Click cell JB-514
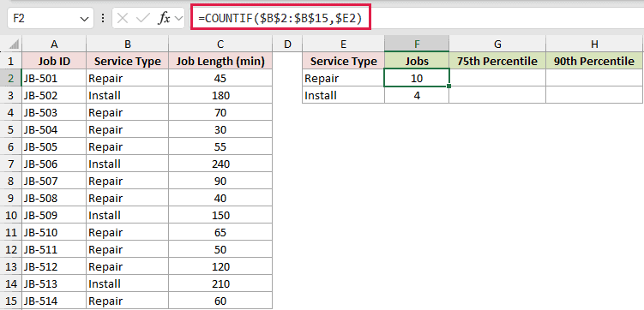The height and width of the screenshot is (310, 644). [54, 301]
